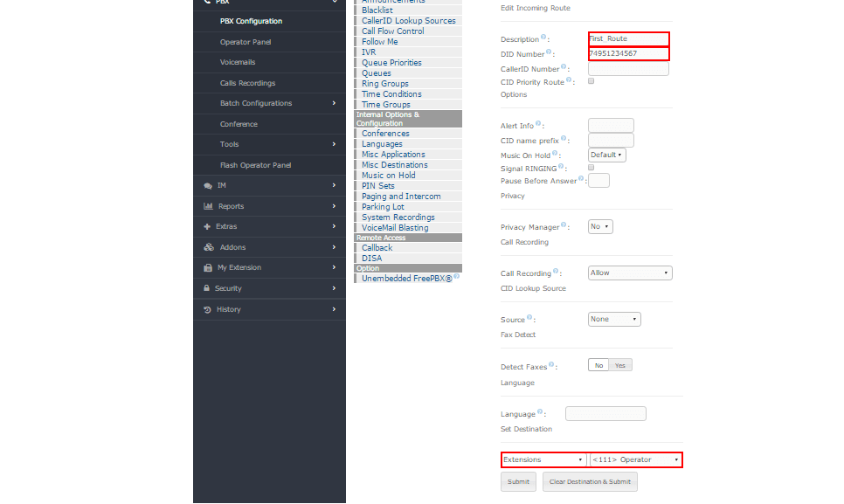844x504 pixels.
Task: Open Voicemails in the sidebar
Action: pyautogui.click(x=238, y=62)
